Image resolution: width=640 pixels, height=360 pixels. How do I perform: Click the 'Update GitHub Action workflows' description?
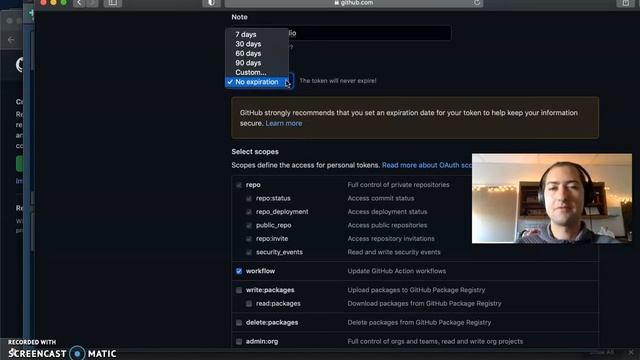397,271
